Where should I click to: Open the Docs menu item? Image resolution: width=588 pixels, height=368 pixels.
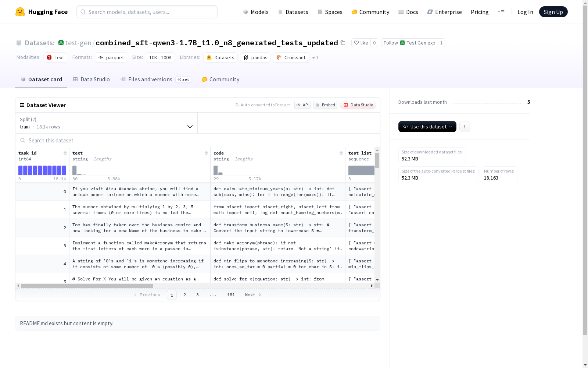[x=408, y=12]
